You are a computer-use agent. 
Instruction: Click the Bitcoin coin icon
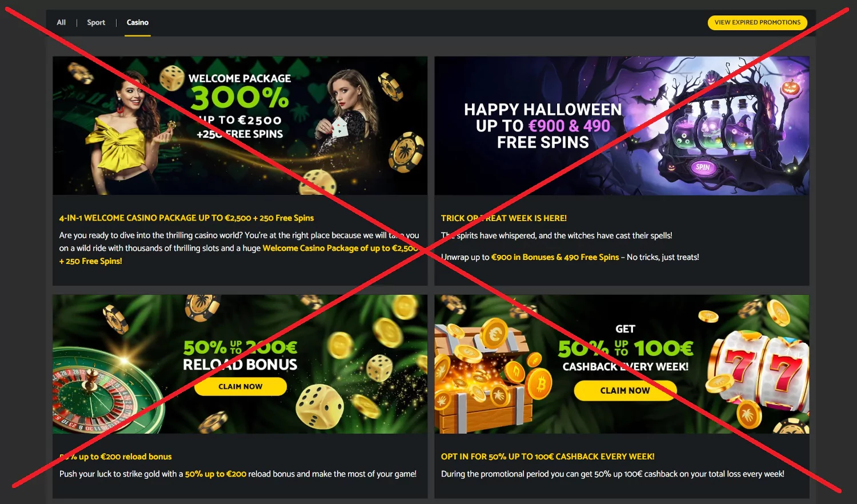(x=540, y=385)
